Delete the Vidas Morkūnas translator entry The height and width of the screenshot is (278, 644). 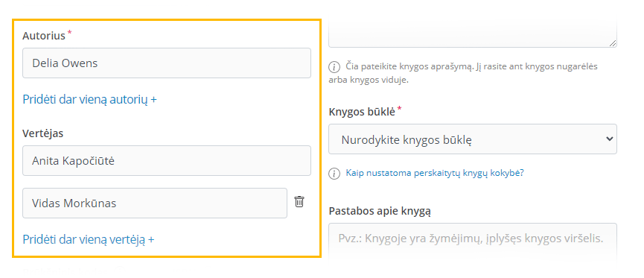click(299, 202)
